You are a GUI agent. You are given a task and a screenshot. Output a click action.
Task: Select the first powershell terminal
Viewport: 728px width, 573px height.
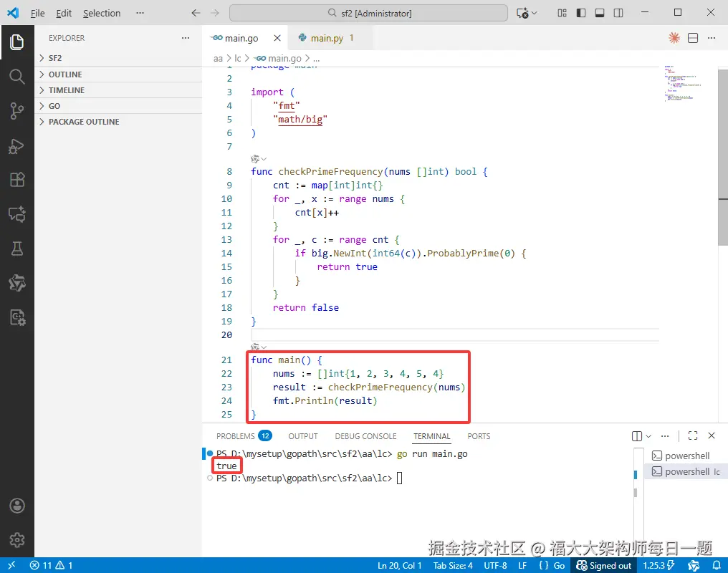[686, 456]
